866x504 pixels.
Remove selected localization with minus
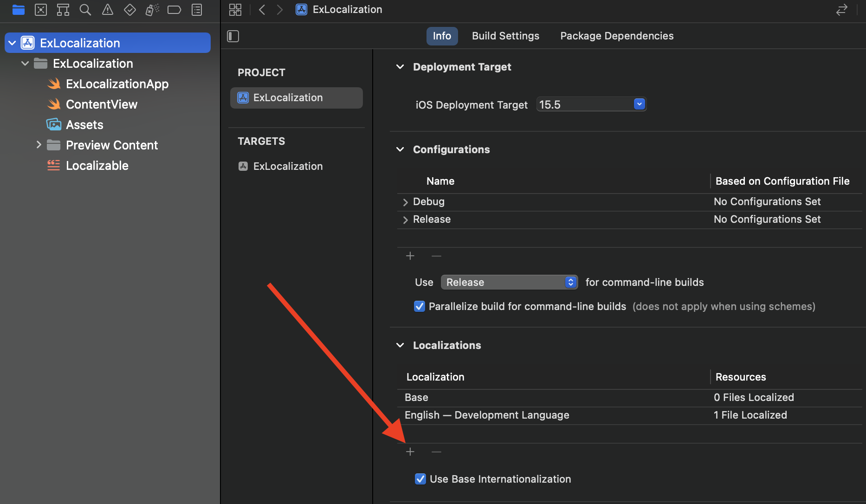pyautogui.click(x=436, y=452)
